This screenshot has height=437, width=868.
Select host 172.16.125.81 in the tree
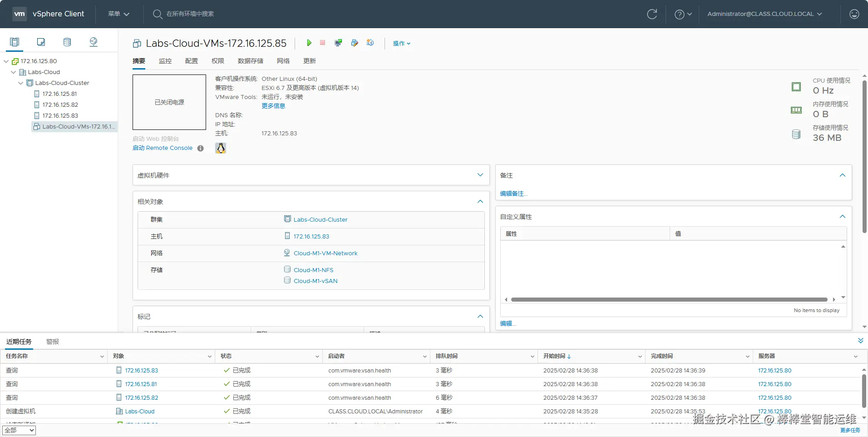(x=59, y=94)
